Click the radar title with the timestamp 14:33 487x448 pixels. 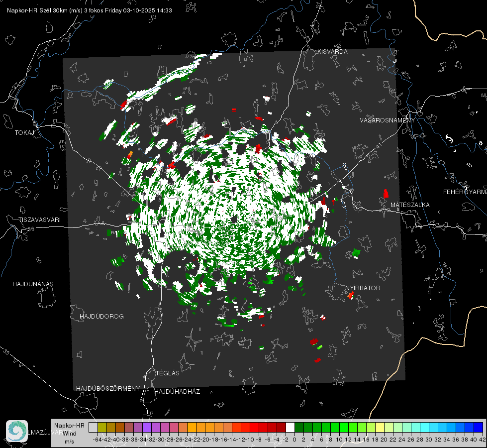point(90,10)
